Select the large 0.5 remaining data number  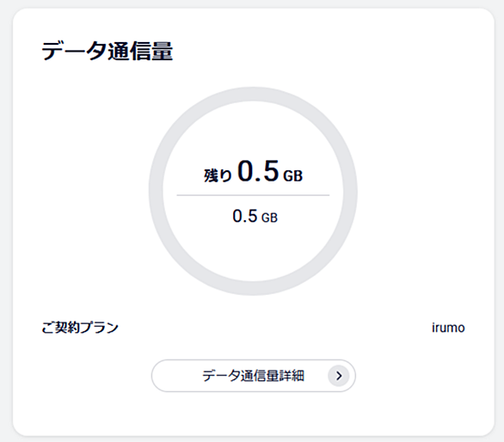coord(258,171)
